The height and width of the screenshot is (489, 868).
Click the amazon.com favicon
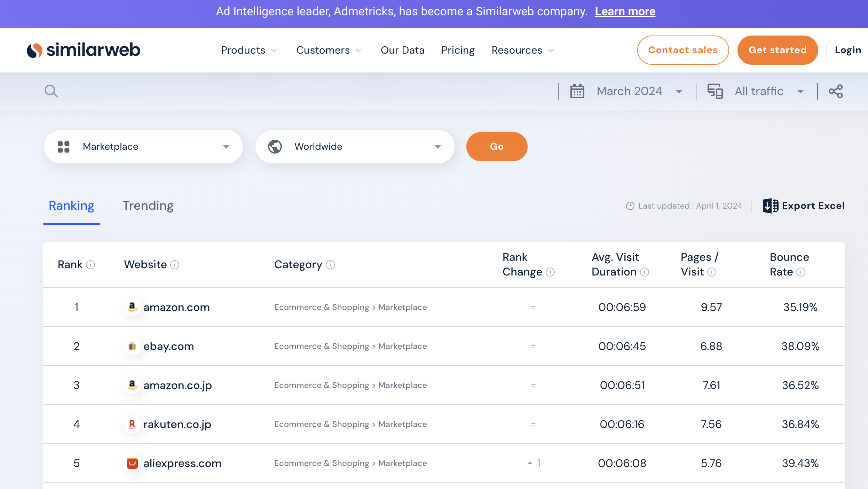pyautogui.click(x=133, y=307)
